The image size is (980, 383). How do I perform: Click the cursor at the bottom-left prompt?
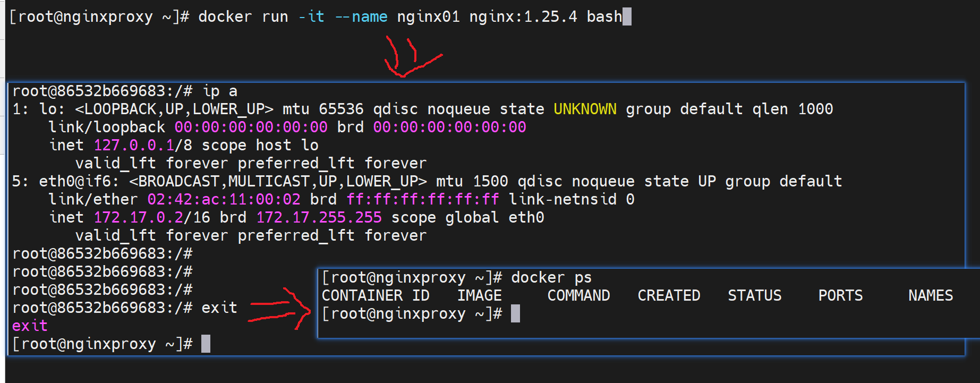click(206, 344)
